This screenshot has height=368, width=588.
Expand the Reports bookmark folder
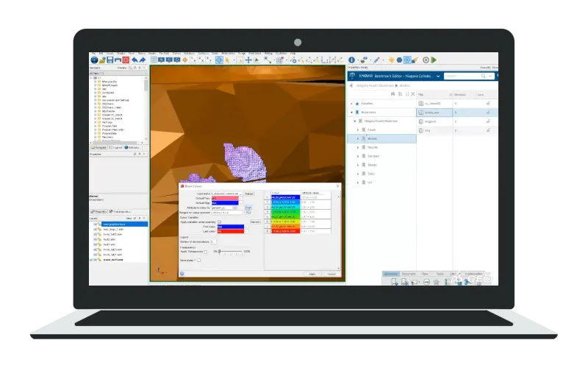tap(358, 148)
